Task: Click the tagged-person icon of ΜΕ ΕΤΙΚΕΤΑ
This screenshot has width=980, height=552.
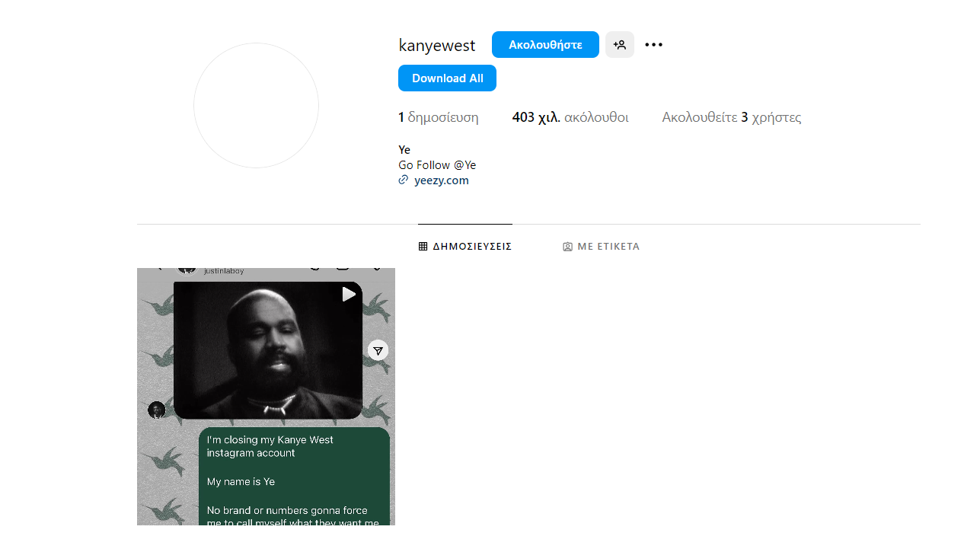Action: pos(567,247)
